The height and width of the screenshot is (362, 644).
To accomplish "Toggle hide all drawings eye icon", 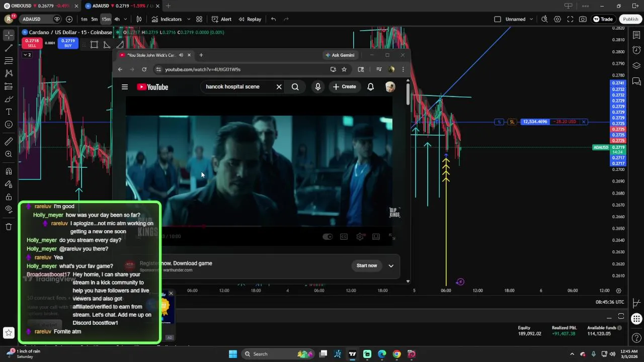I will 9,209.
